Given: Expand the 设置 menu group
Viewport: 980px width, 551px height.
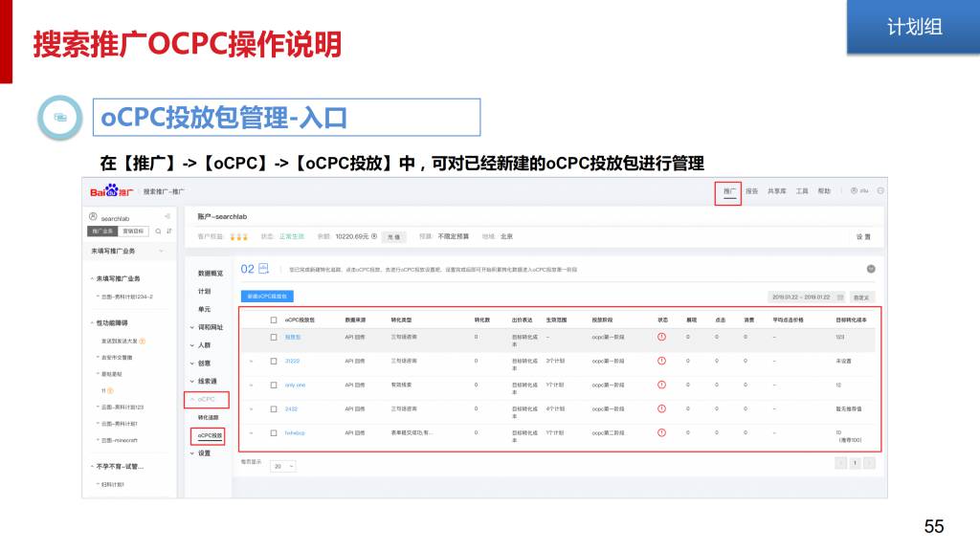Looking at the screenshot, I should pos(201,453).
